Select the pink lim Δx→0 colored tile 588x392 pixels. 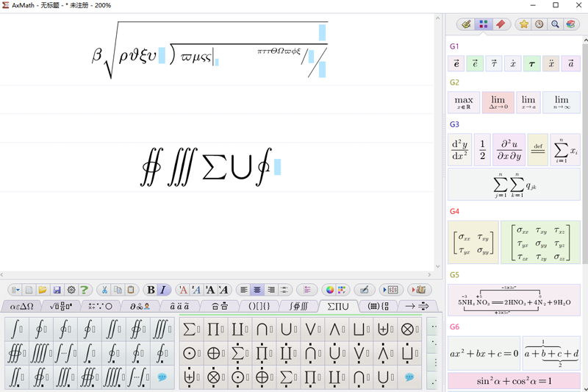coord(498,102)
